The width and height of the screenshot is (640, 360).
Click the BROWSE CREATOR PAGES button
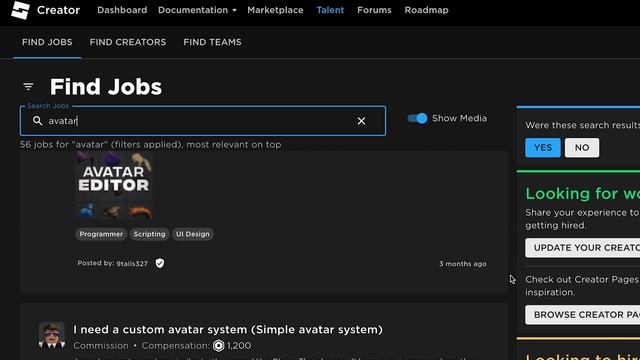pyautogui.click(x=582, y=315)
